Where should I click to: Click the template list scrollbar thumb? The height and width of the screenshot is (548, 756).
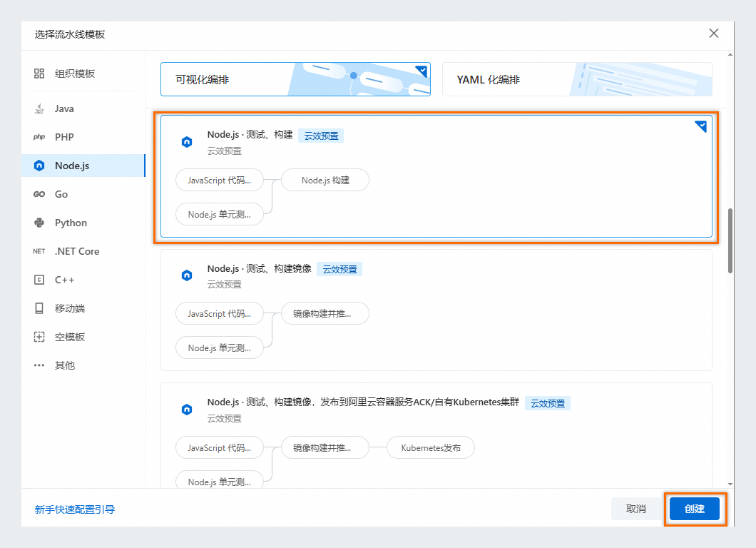click(x=730, y=240)
